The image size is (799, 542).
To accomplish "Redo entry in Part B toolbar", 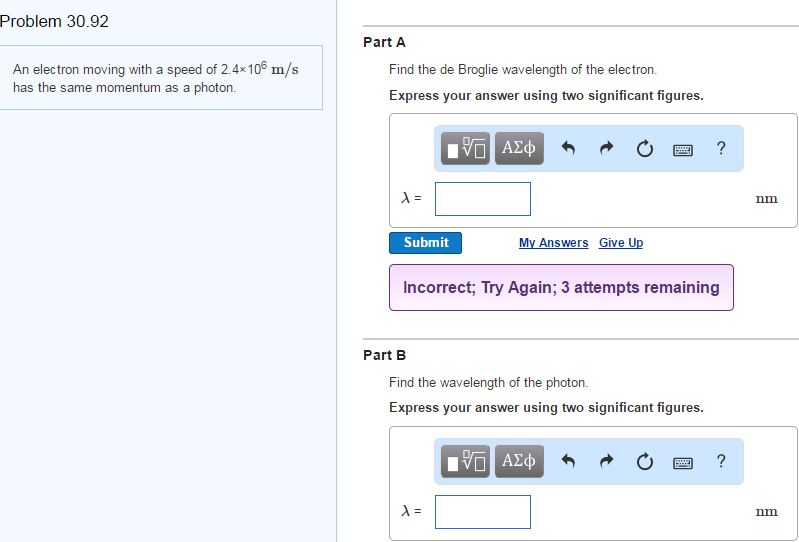I will [607, 461].
